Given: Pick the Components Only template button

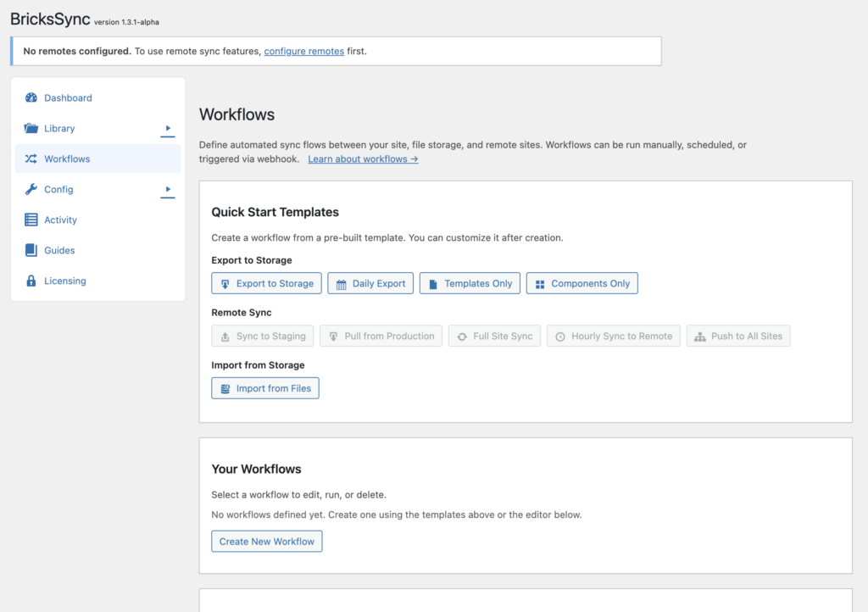Looking at the screenshot, I should (x=581, y=284).
